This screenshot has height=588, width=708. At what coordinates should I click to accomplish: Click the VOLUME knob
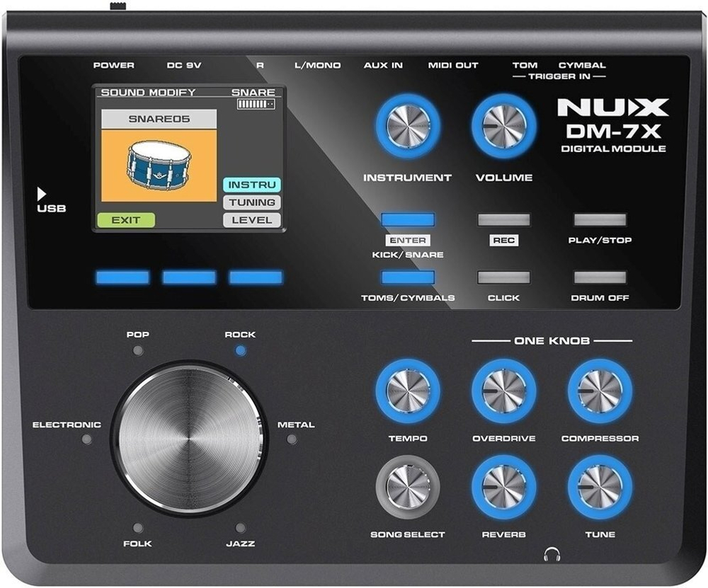coord(504,127)
